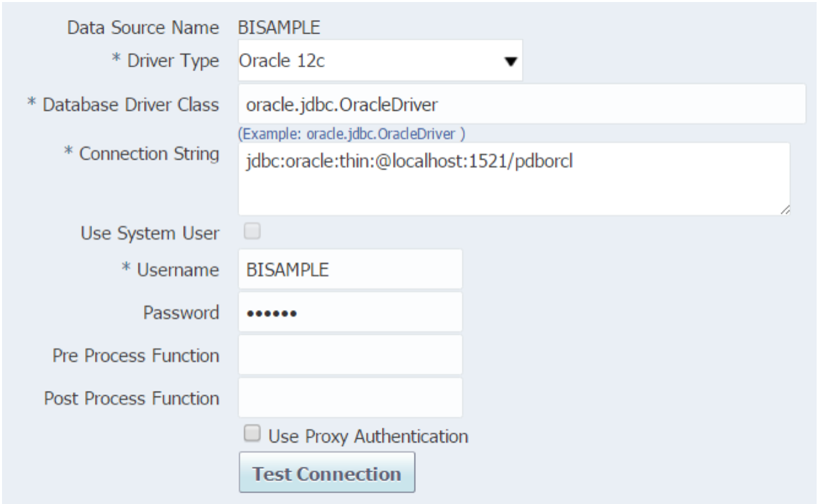The height and width of the screenshot is (504, 818).
Task: Click the Connection String resize grip corner
Action: pyautogui.click(x=784, y=210)
